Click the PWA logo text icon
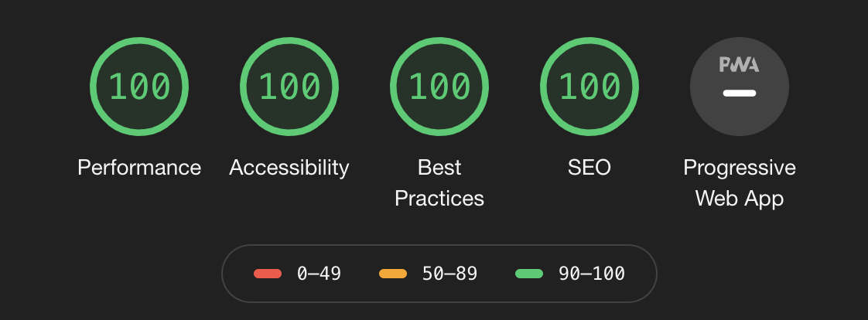868x320 pixels. [739, 65]
